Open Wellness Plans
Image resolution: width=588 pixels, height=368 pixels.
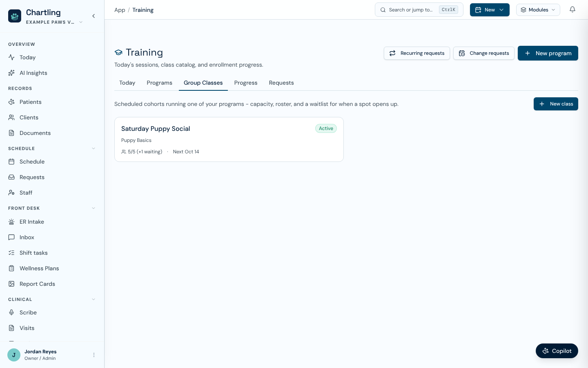pos(52,268)
